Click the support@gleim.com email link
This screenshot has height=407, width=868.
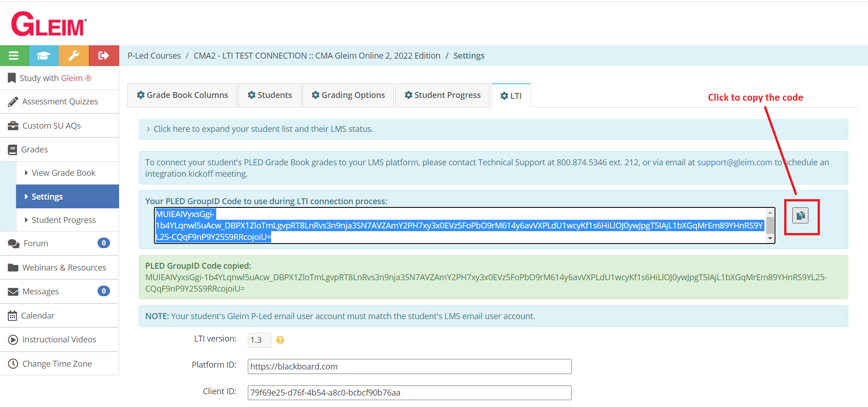click(734, 163)
